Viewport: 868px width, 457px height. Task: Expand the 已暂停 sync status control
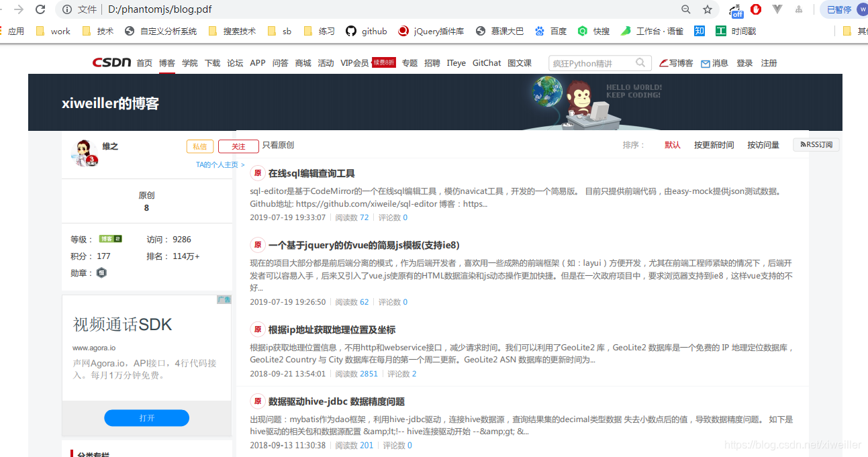838,9
